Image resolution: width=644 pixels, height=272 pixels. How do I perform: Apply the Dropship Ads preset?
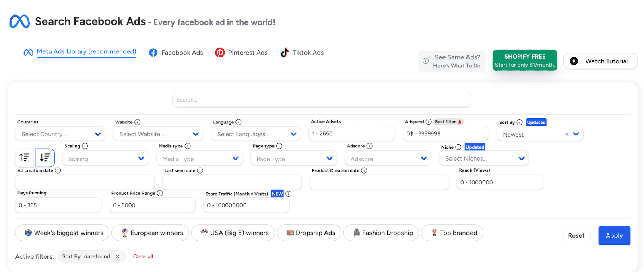(x=309, y=233)
